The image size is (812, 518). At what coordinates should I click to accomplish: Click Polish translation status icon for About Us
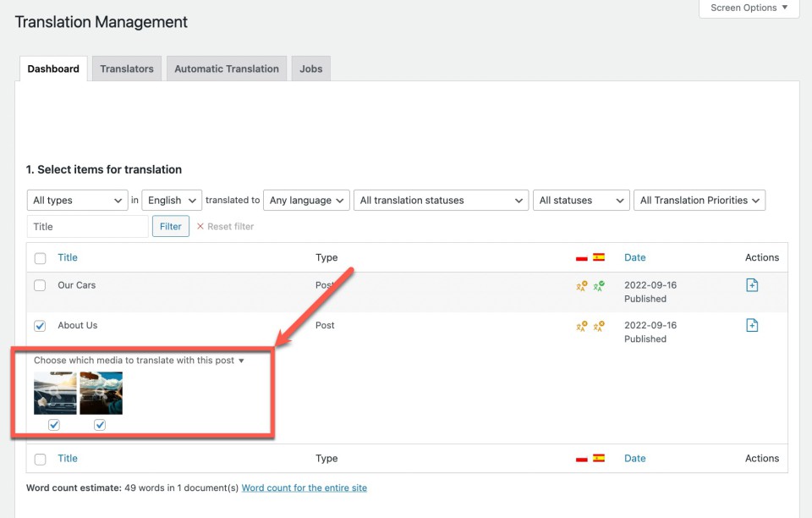581,326
